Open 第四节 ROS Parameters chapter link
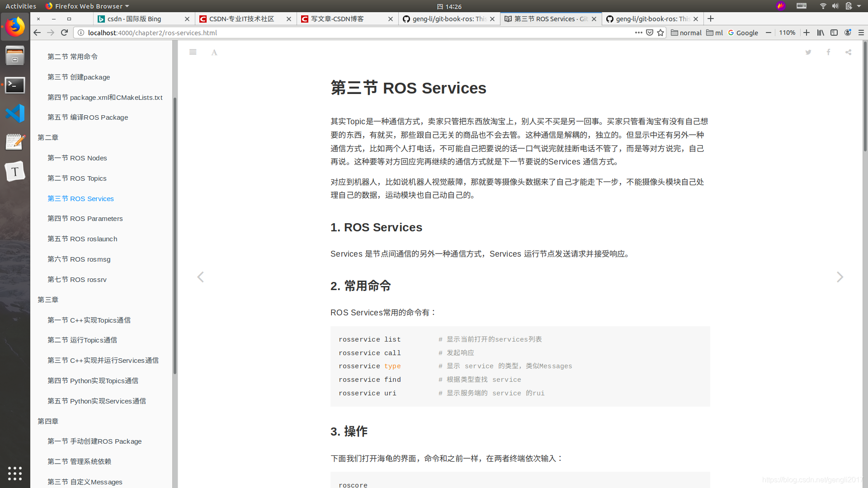868x488 pixels. 85,218
